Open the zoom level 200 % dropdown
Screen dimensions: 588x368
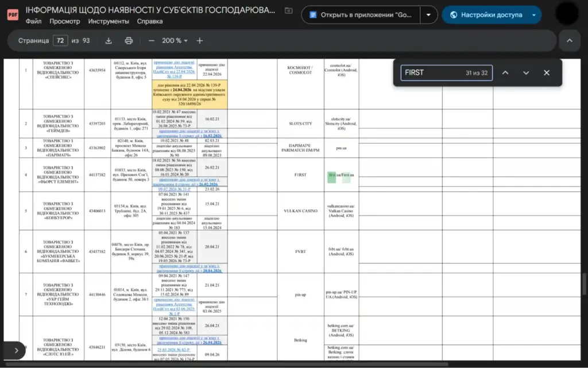click(175, 41)
